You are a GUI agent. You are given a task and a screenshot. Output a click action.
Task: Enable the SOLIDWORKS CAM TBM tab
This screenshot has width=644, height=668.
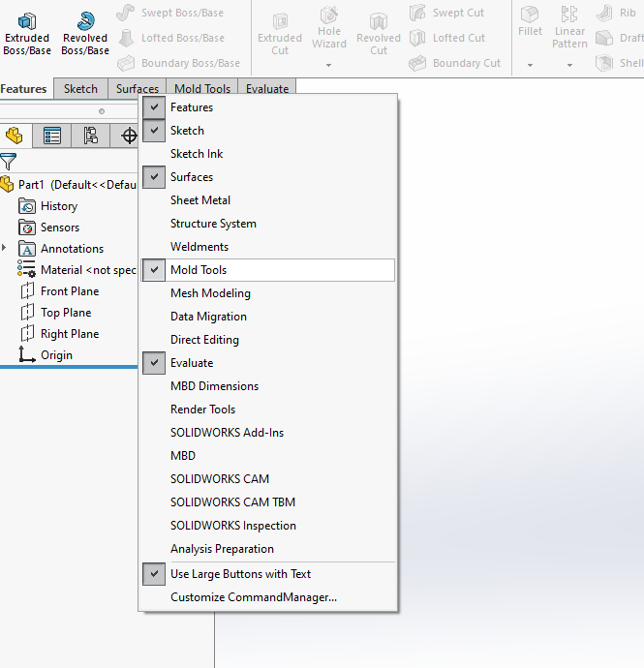(x=267, y=502)
